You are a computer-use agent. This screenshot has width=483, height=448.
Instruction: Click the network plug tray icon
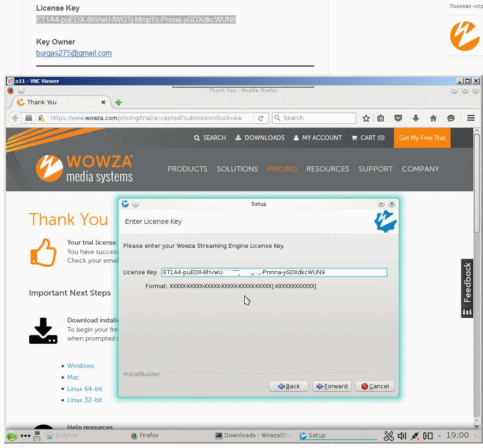415,435
